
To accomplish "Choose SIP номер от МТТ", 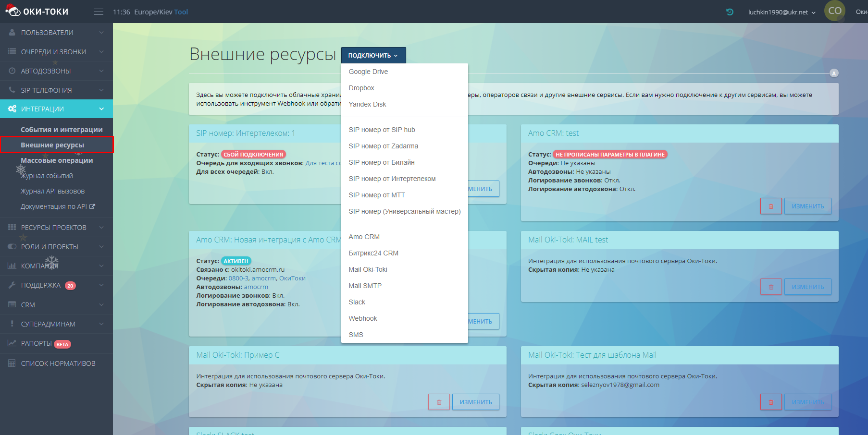I will pos(405,195).
